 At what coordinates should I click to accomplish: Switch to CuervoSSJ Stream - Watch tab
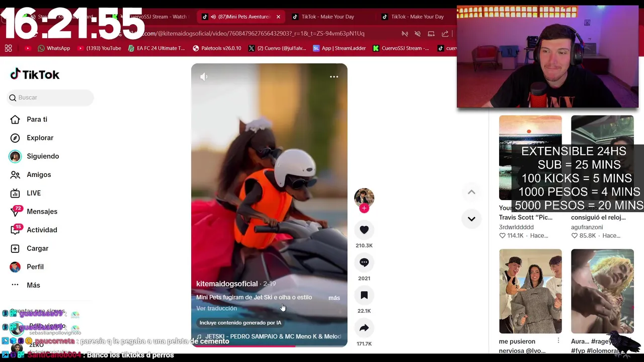click(153, 17)
